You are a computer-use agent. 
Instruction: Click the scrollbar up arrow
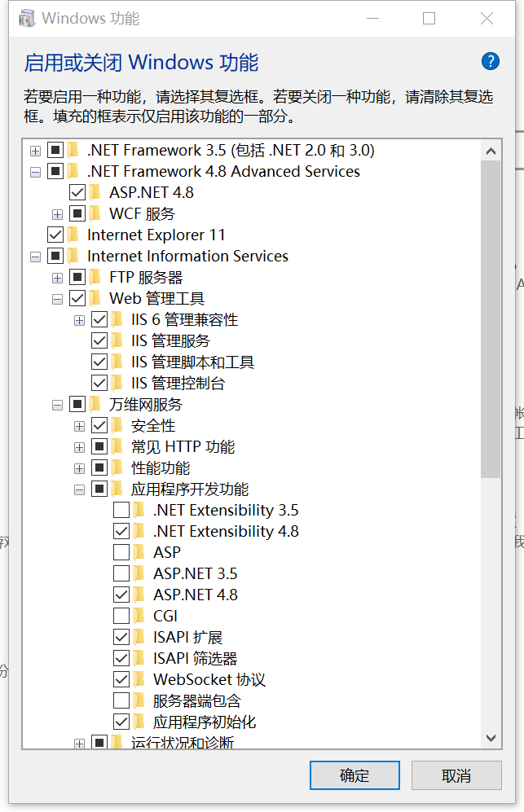click(x=491, y=151)
